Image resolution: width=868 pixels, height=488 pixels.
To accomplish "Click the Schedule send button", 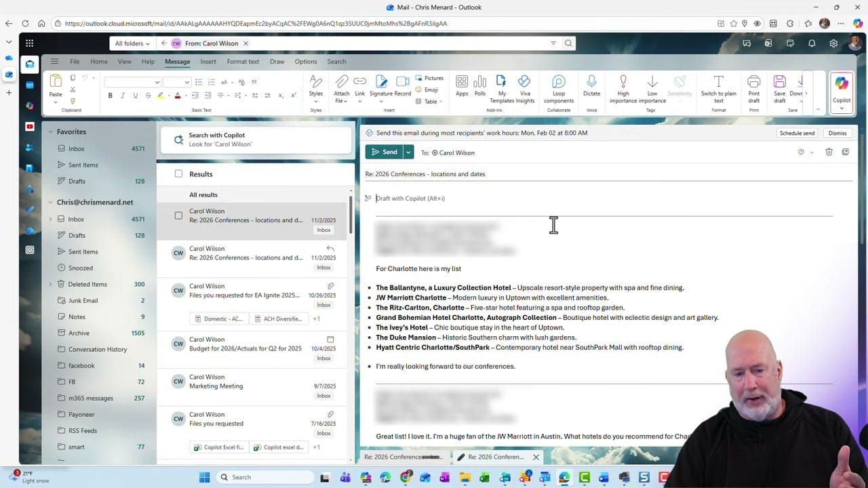I will (797, 133).
